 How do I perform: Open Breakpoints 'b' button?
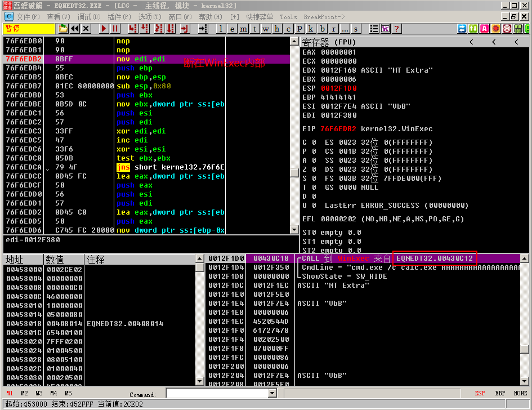[x=323, y=29]
